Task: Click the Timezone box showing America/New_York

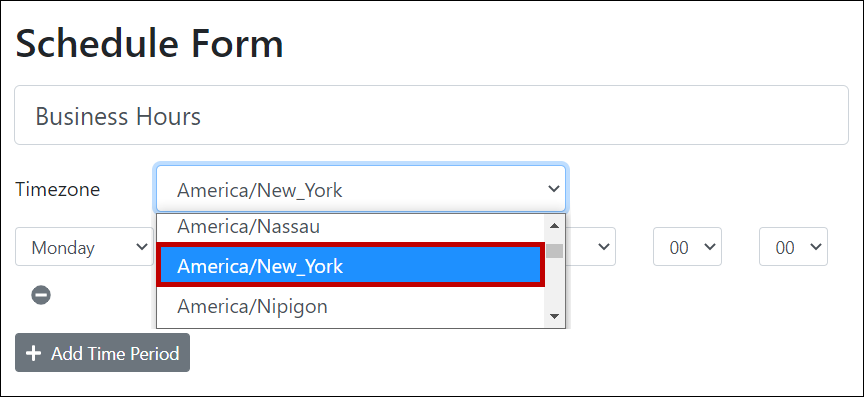Action: click(361, 189)
